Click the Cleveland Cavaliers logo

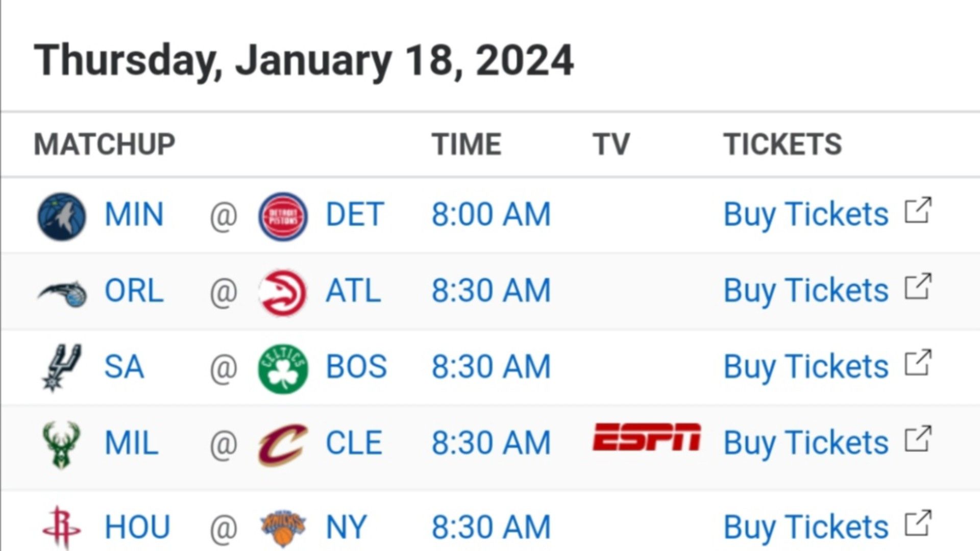[283, 444]
